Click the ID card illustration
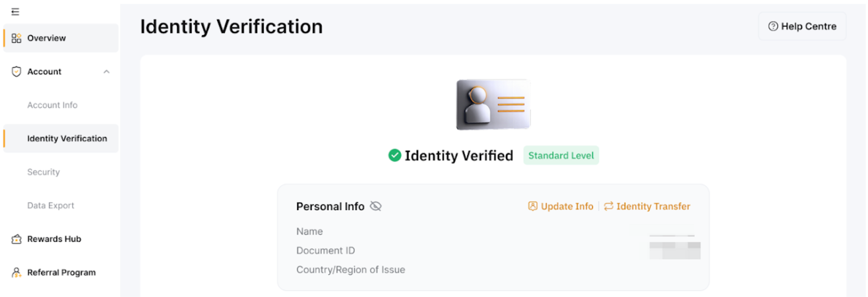 click(x=493, y=105)
